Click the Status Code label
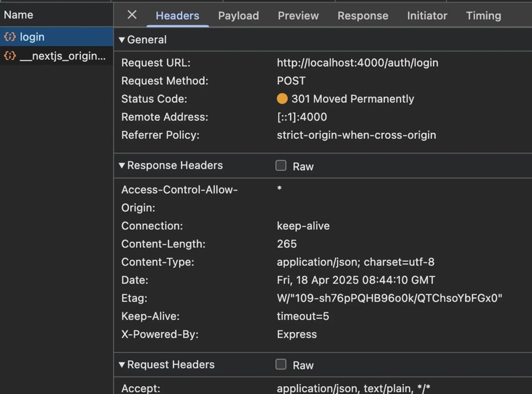 coord(154,99)
